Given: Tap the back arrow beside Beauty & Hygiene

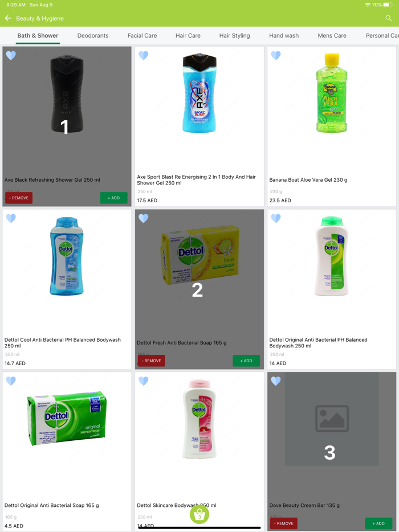Looking at the screenshot, I should 8,18.
